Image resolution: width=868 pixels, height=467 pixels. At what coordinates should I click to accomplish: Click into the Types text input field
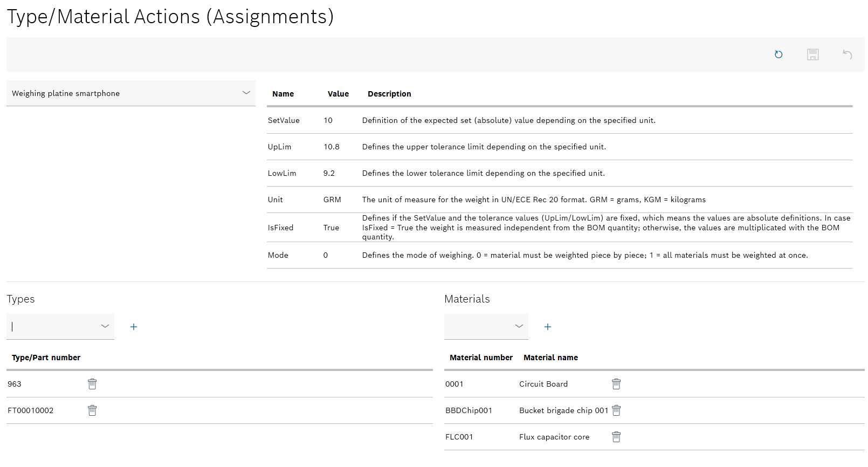click(51, 327)
